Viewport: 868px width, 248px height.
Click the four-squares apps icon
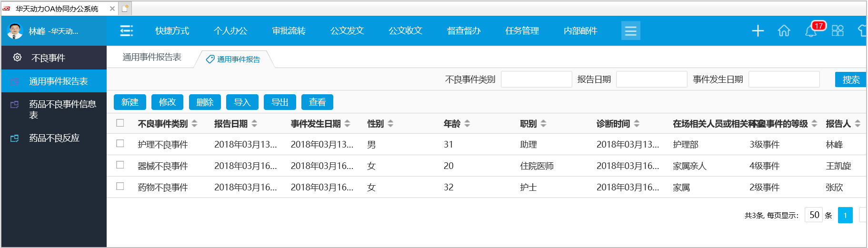coord(838,31)
